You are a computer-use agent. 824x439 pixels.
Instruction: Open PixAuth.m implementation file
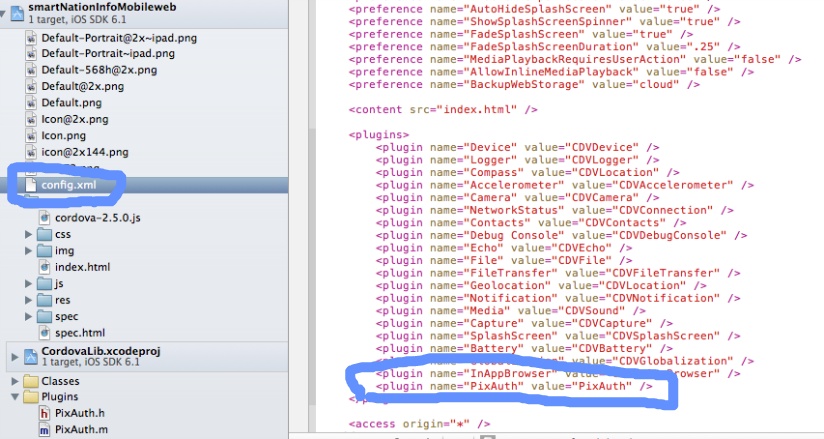(x=81, y=430)
